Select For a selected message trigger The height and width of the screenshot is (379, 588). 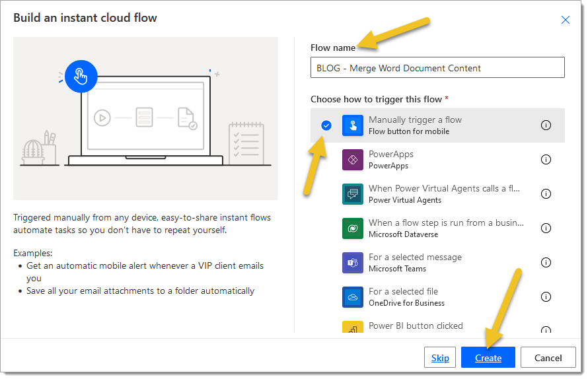click(437, 263)
